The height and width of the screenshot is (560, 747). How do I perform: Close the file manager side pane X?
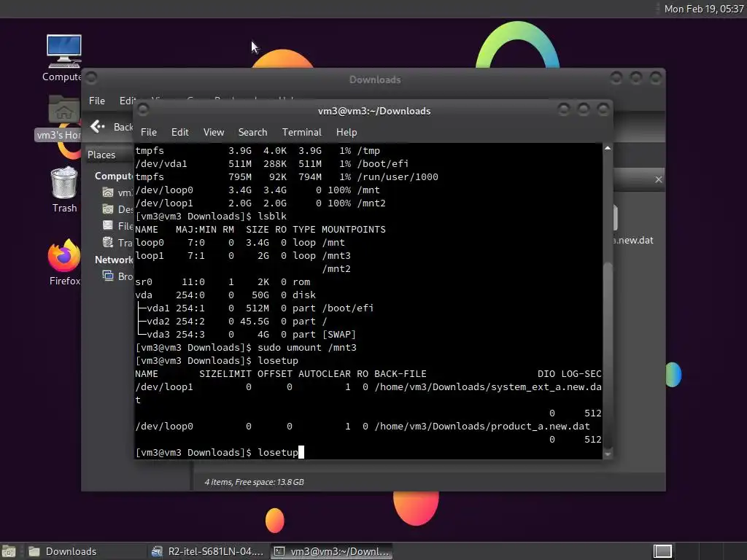[x=659, y=179]
